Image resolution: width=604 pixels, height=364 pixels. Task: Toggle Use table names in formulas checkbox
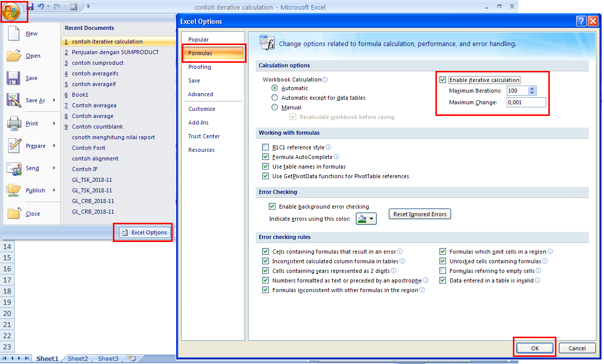point(265,167)
